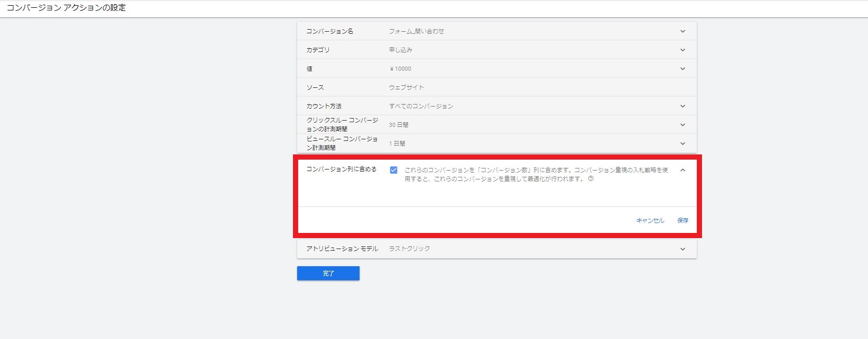Click the blue 完了 button

click(x=328, y=273)
